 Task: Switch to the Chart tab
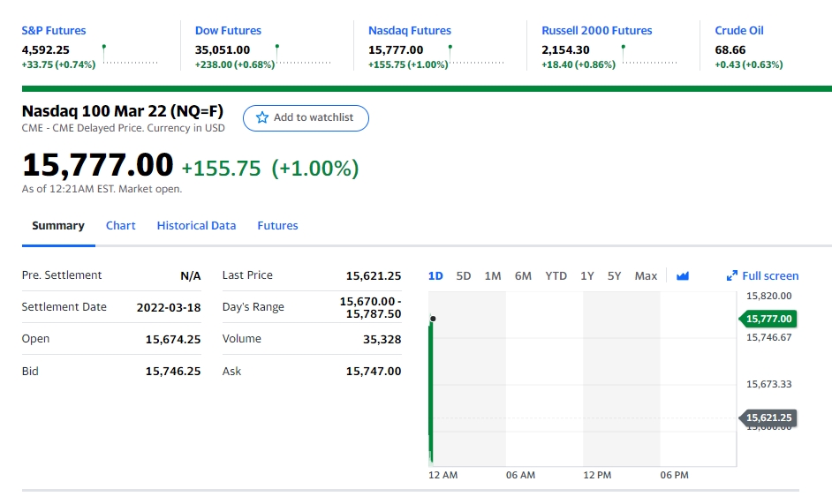pos(121,226)
